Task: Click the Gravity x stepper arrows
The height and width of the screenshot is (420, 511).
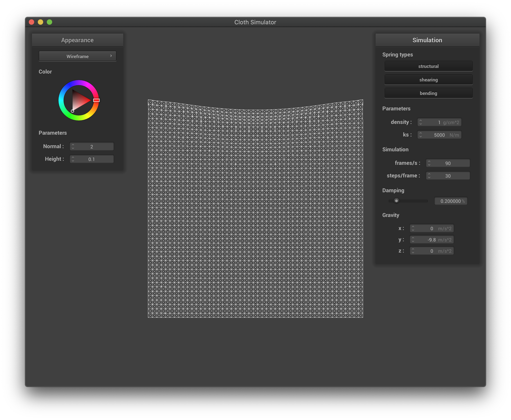Action: click(x=413, y=228)
